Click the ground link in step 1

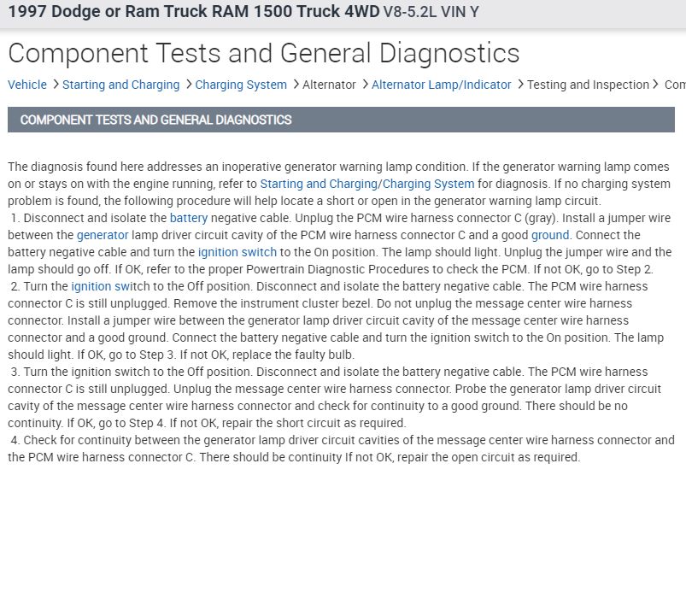click(x=550, y=235)
